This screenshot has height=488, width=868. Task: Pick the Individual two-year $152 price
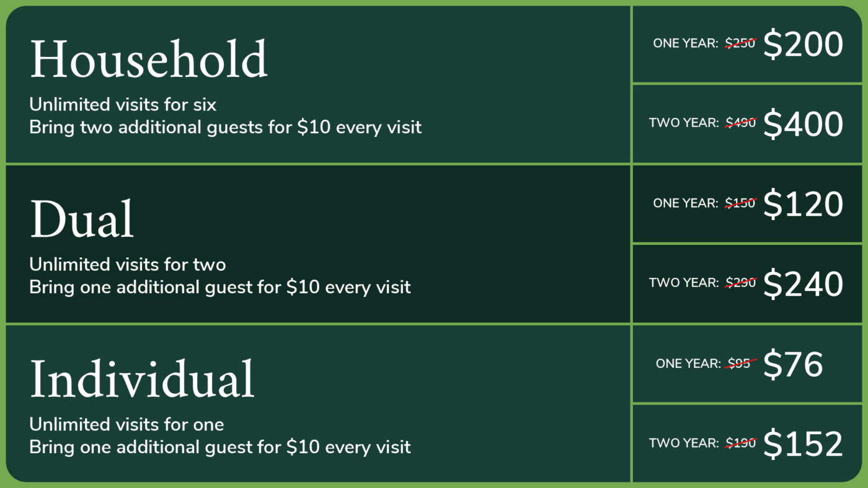pos(803,444)
